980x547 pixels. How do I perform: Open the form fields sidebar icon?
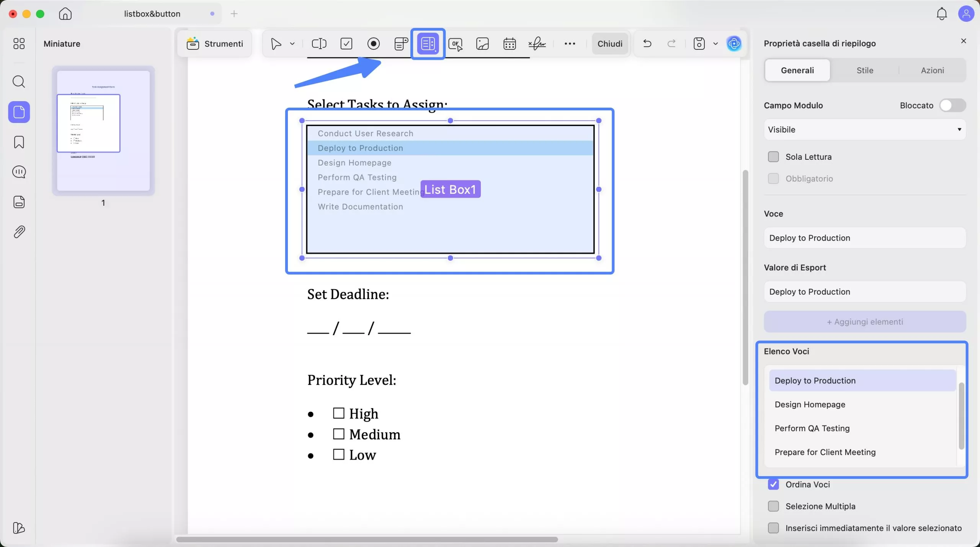tap(19, 202)
